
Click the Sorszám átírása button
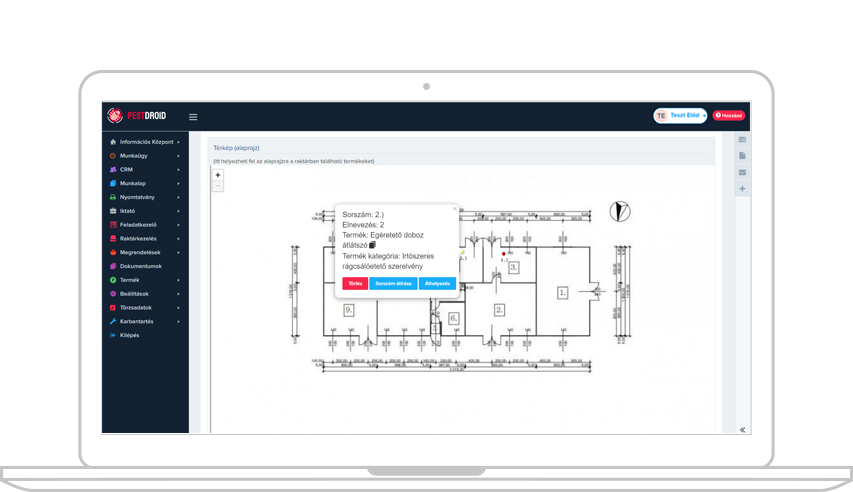click(393, 284)
